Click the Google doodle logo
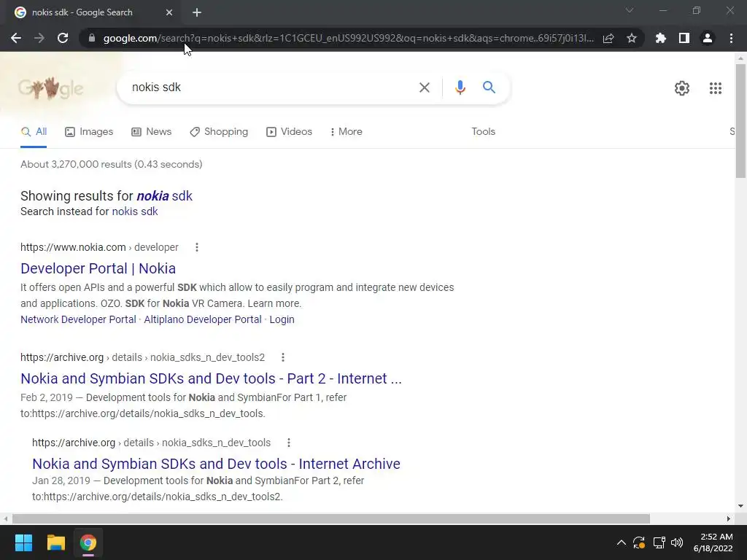This screenshot has width=747, height=560. (x=51, y=88)
